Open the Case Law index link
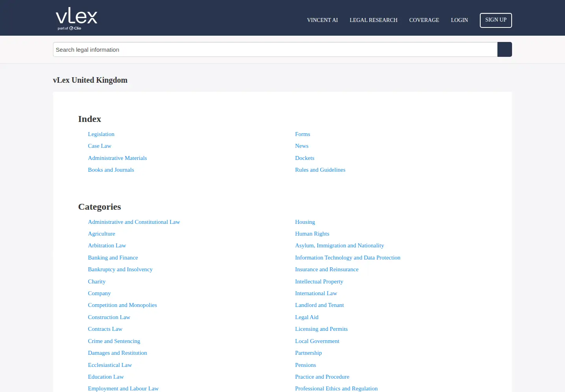This screenshot has height=392, width=565. coord(100,146)
